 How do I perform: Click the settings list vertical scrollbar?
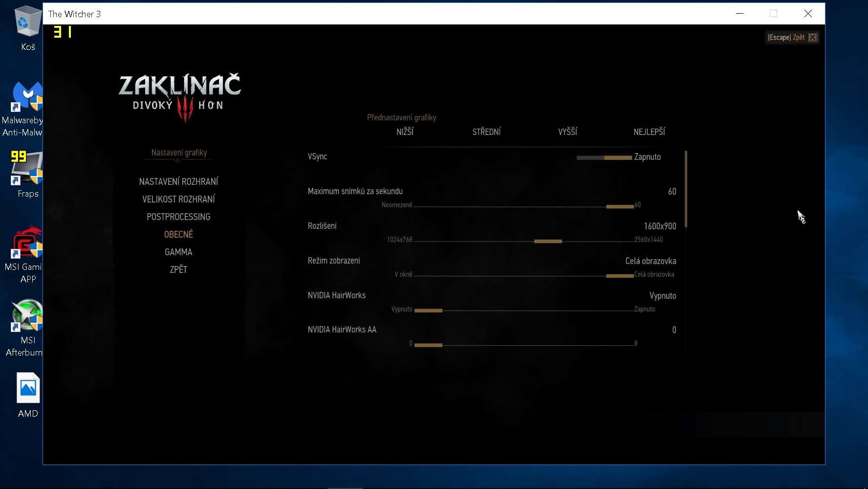(x=686, y=189)
